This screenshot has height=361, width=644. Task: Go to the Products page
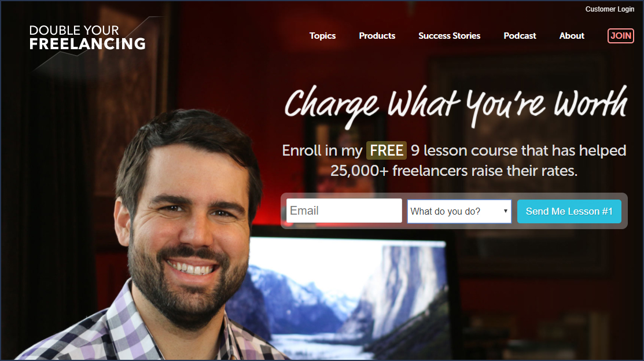point(377,36)
